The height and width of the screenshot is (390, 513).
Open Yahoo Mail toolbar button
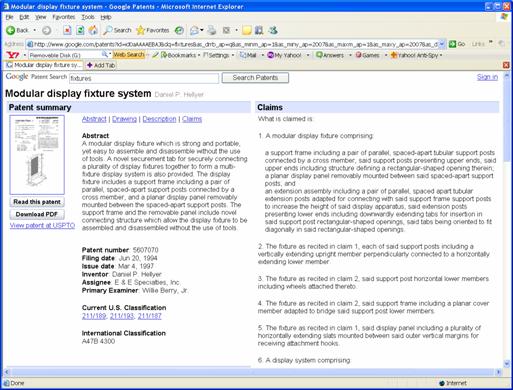[x=248, y=55]
